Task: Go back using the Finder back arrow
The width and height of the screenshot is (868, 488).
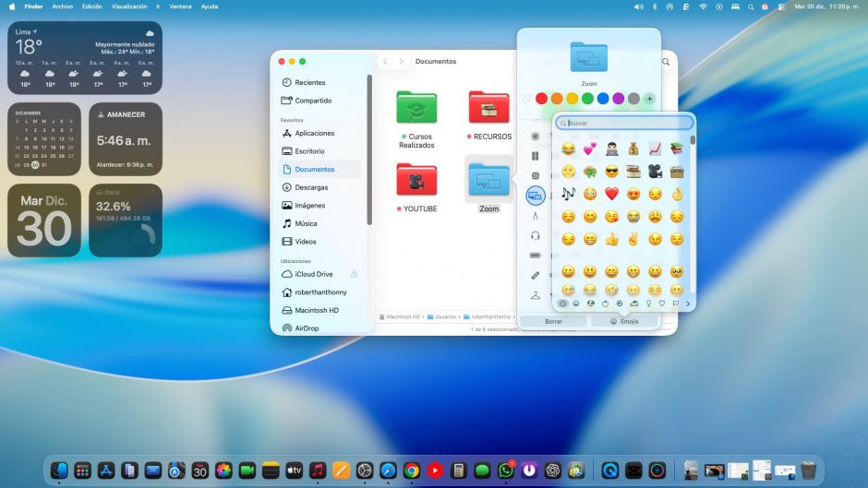Action: coord(386,62)
